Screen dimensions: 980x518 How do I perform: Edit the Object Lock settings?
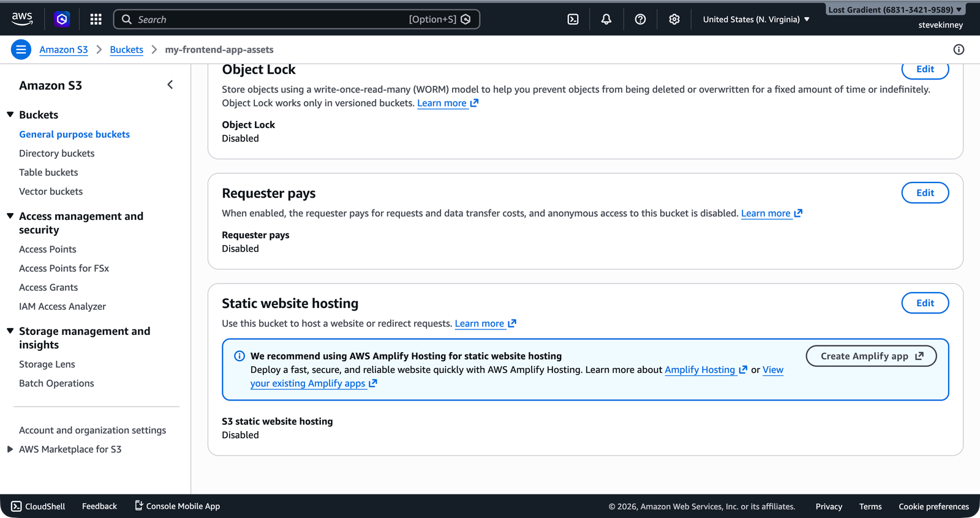pos(925,69)
